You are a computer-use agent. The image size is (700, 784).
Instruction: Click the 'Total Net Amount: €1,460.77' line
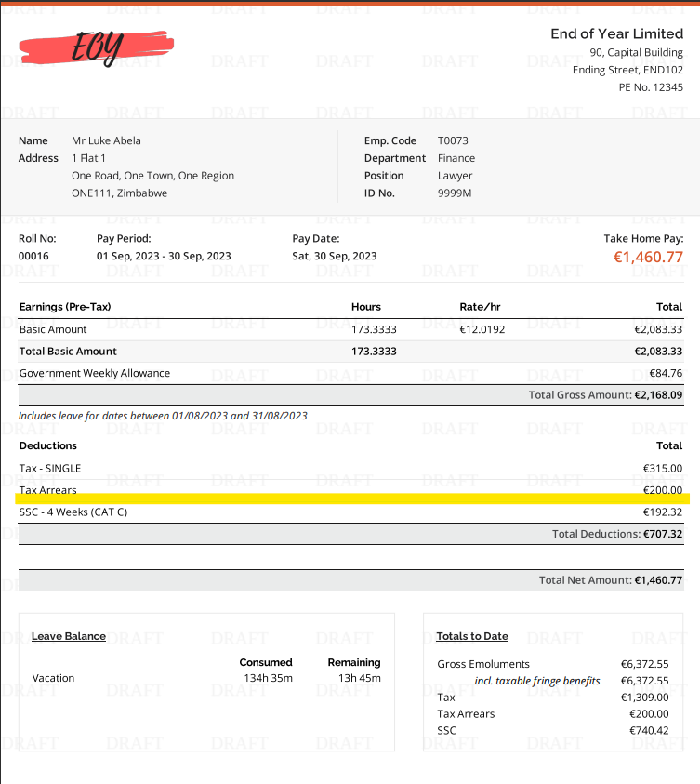coord(611,580)
